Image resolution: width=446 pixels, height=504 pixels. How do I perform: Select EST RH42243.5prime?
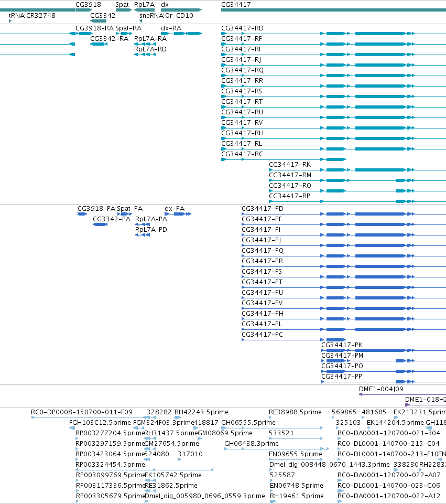[201, 412]
